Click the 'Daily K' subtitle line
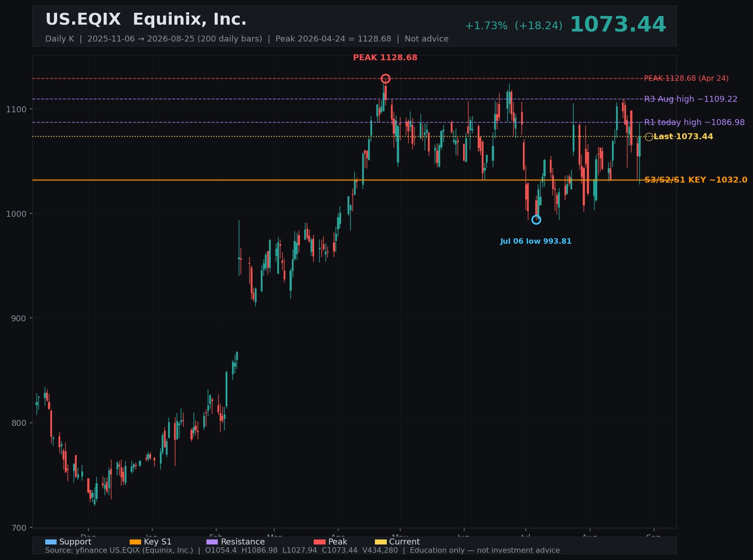 pos(247,39)
